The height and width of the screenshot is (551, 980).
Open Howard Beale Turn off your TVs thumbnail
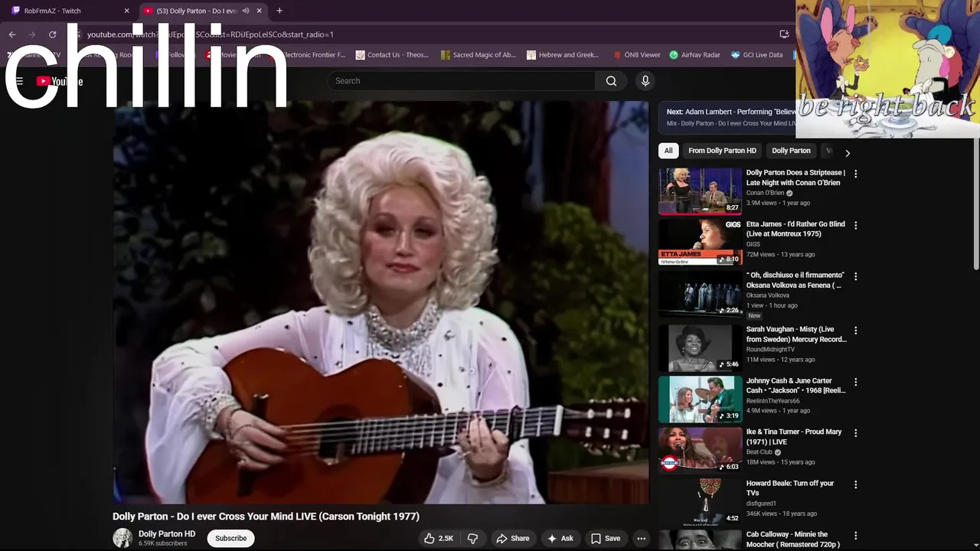coord(701,501)
